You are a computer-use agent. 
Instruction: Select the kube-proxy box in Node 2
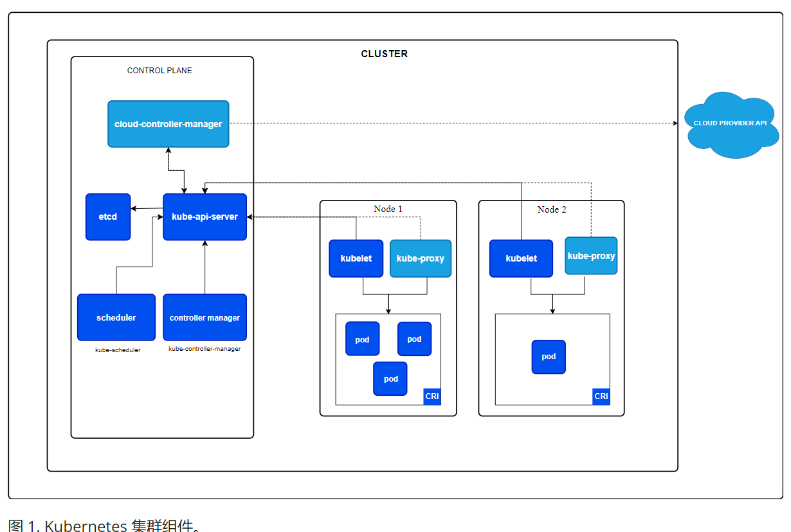(x=591, y=256)
